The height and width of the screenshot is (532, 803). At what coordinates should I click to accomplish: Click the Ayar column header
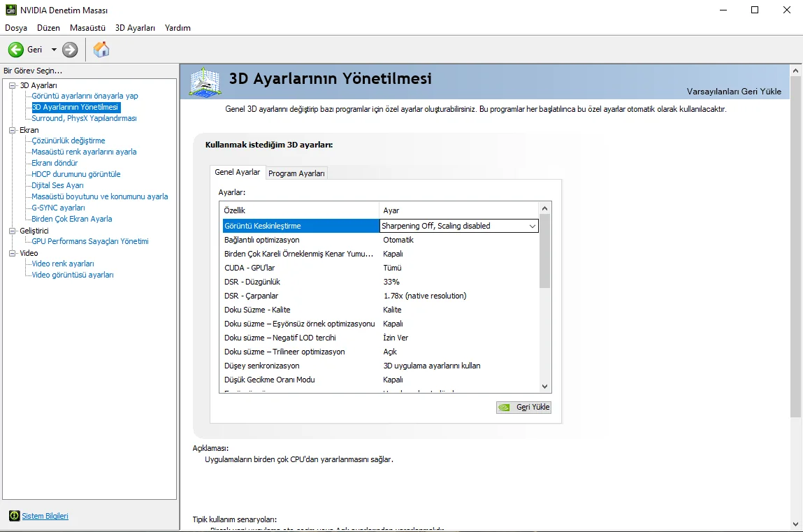pyautogui.click(x=459, y=210)
